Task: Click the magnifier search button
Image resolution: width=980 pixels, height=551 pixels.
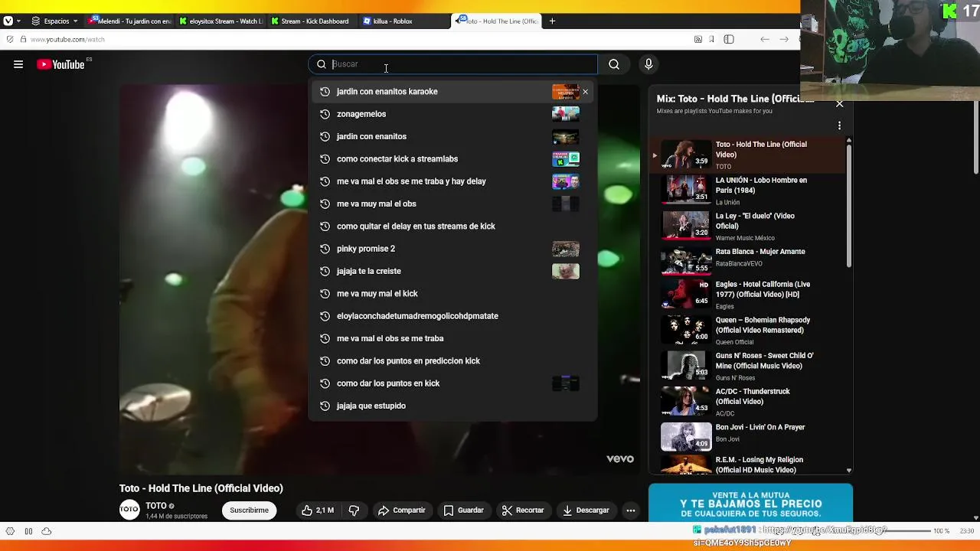Action: pos(614,64)
